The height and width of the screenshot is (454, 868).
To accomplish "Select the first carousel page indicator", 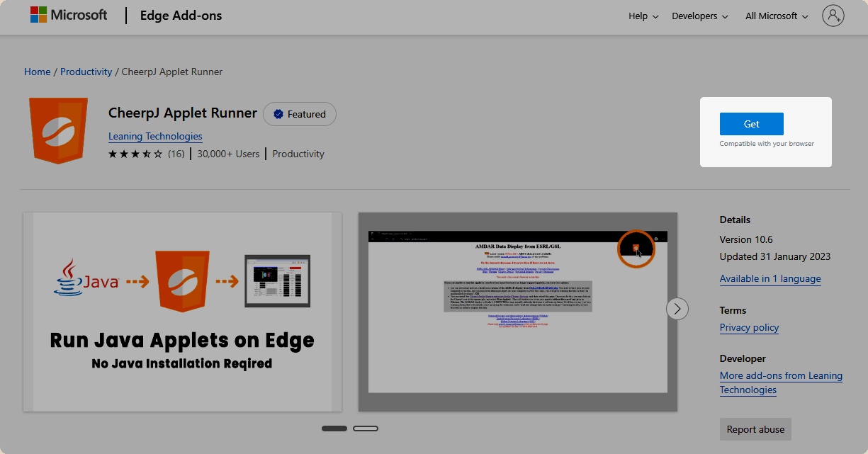I will coord(334,429).
